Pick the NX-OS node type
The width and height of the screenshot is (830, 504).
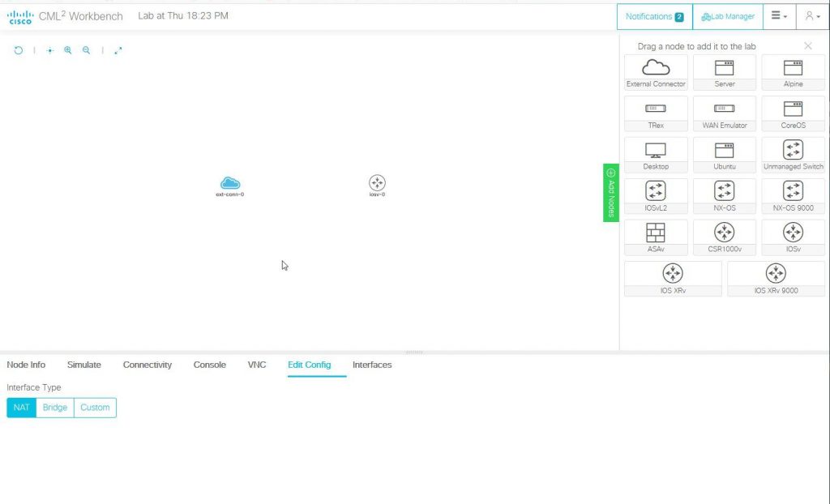[724, 196]
